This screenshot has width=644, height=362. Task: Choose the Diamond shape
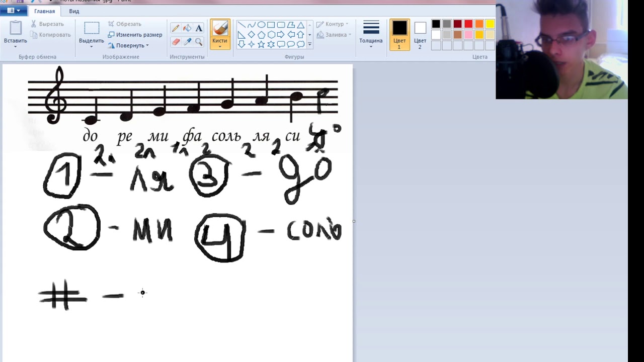click(x=252, y=35)
